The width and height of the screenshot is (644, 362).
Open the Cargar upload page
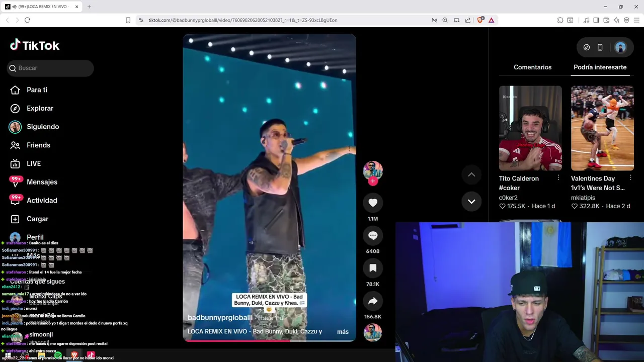30,219
